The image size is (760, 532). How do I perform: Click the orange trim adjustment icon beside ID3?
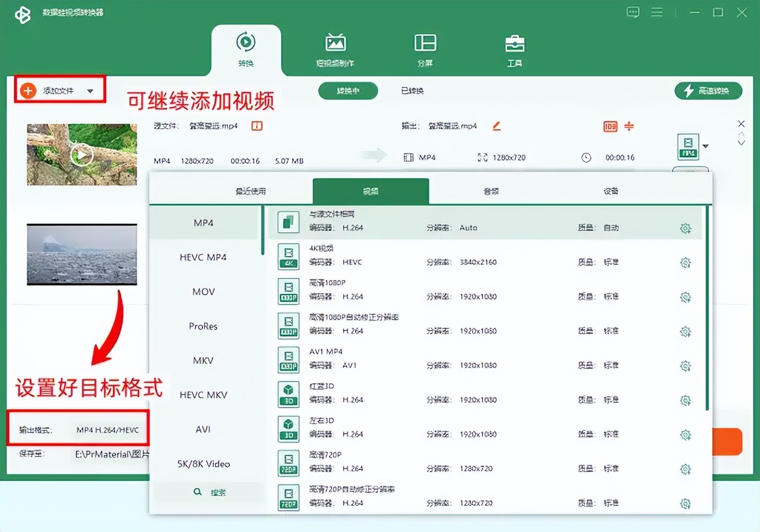628,126
